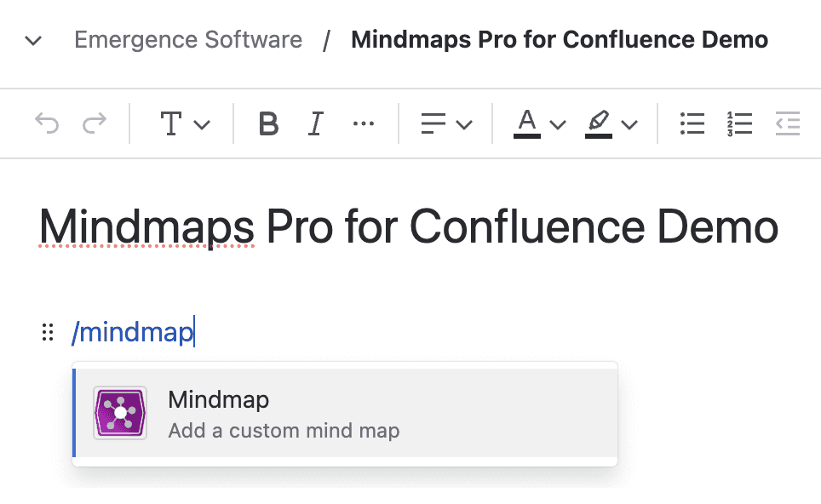
Task: Insert a bullet list
Action: [692, 123]
